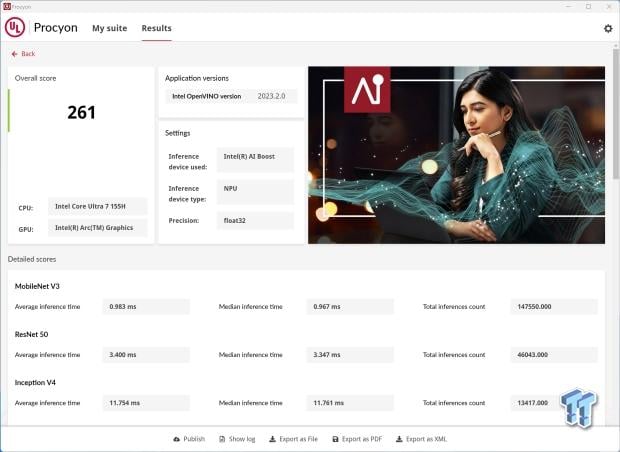Select the Intel Core Ultra 7 155H field

tap(98, 206)
